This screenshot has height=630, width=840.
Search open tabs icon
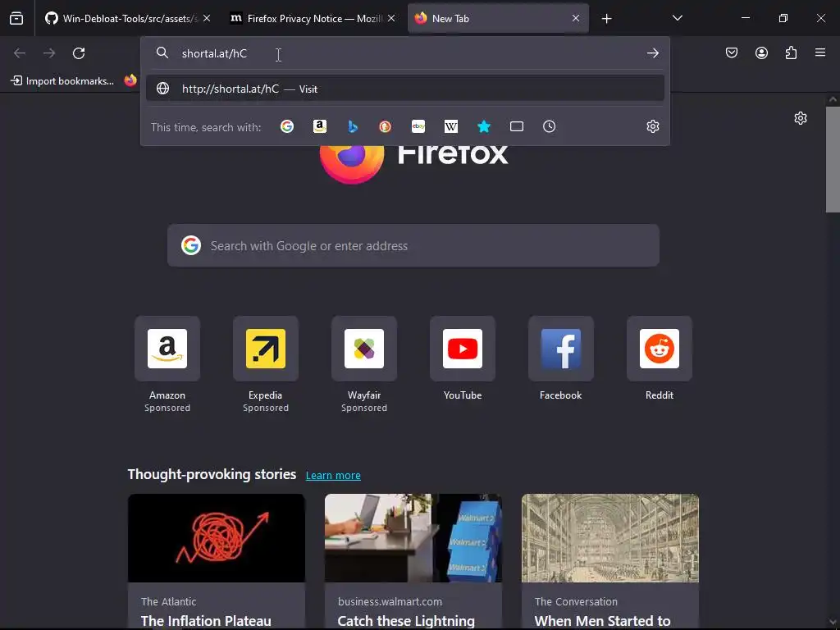pyautogui.click(x=517, y=126)
